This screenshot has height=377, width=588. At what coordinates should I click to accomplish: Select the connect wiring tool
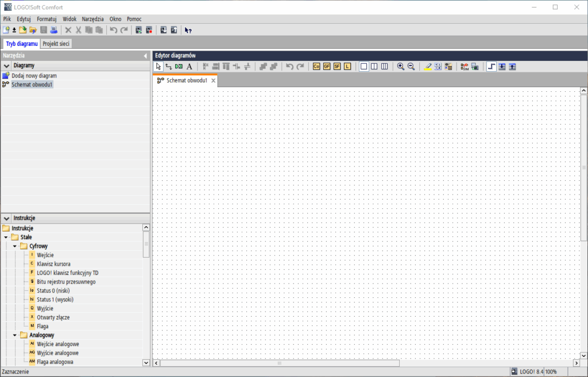[169, 67]
